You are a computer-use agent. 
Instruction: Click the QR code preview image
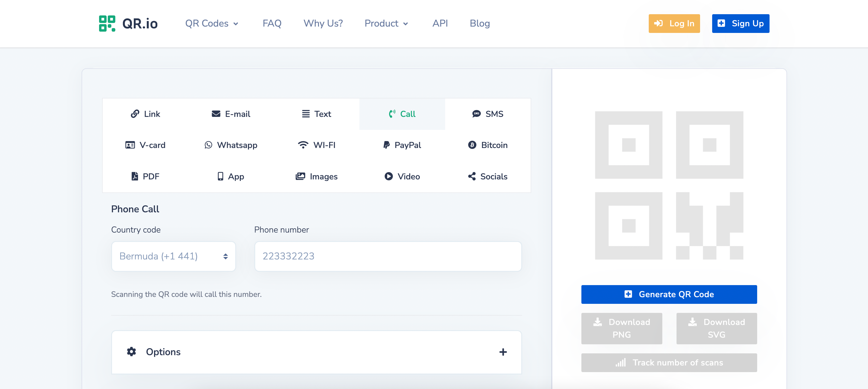point(669,185)
